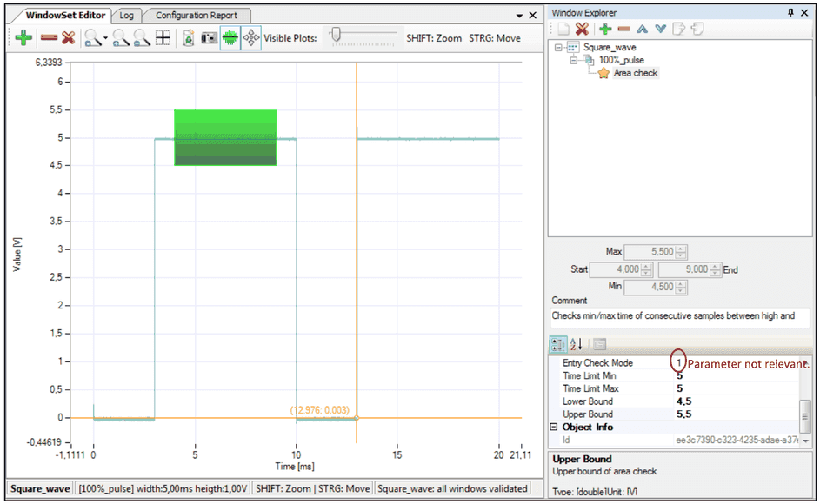The image size is (820, 504).
Task: Click the import page icon in Window Explorer
Action: (697, 29)
